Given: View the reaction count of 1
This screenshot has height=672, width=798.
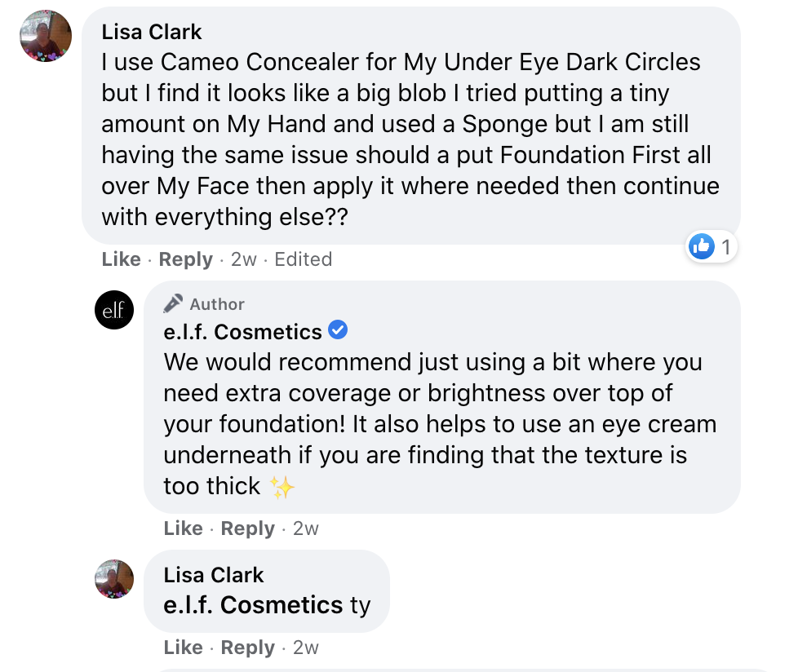Looking at the screenshot, I should (x=726, y=247).
